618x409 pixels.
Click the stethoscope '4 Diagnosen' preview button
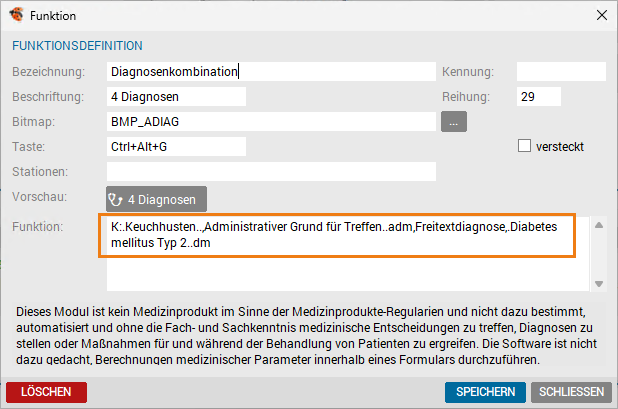pos(157,198)
